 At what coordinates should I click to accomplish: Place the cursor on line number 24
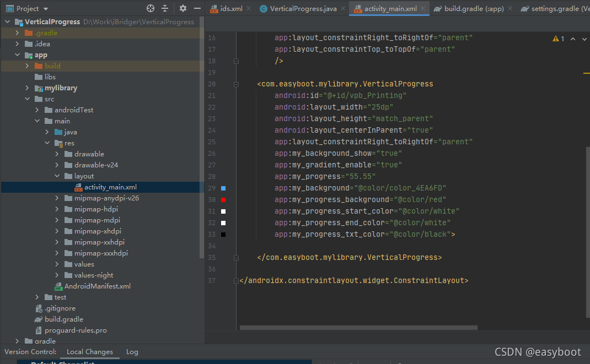point(212,131)
